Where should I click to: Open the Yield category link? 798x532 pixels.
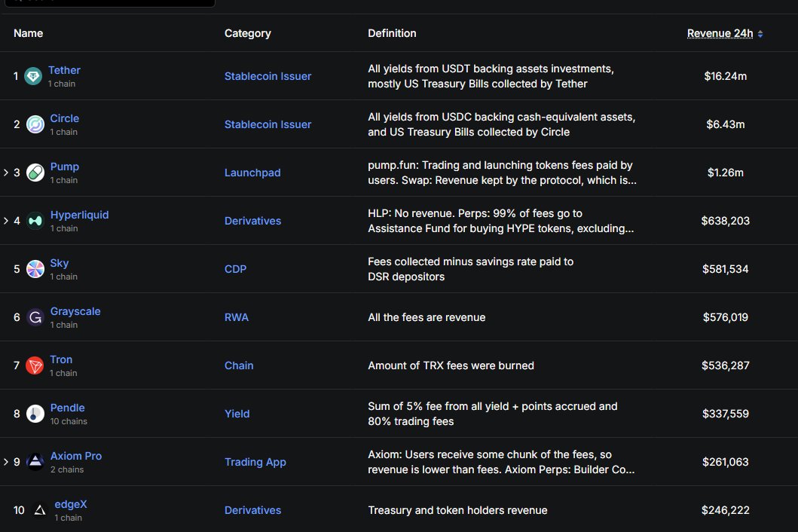tap(237, 414)
